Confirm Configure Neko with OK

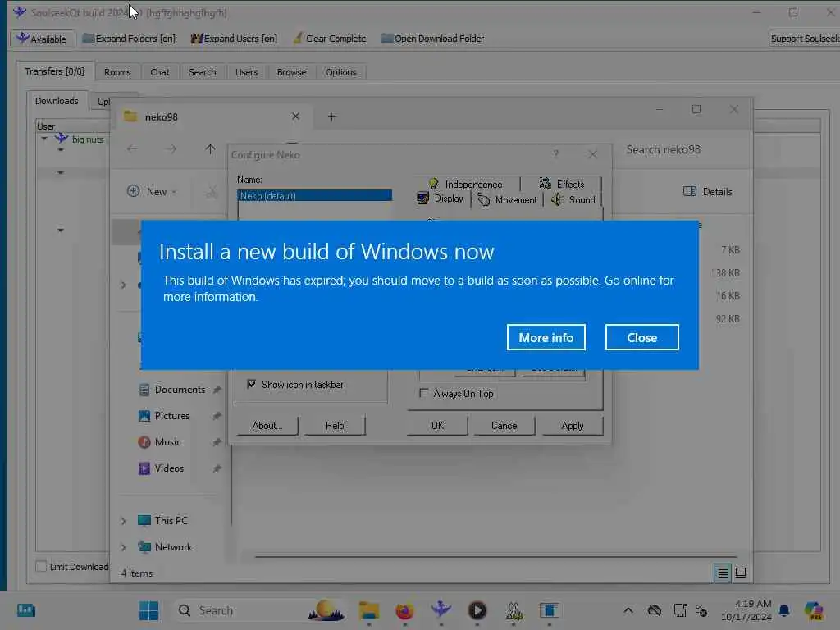tap(437, 426)
